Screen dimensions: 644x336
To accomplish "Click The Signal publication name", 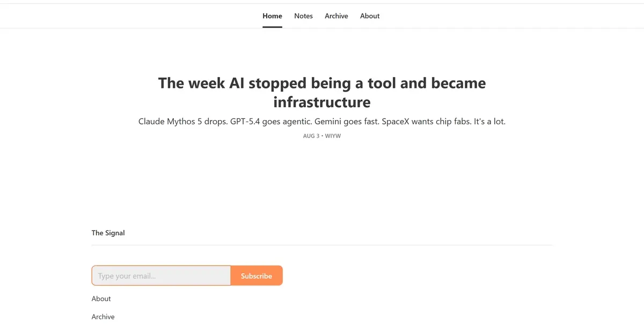I will point(108,233).
